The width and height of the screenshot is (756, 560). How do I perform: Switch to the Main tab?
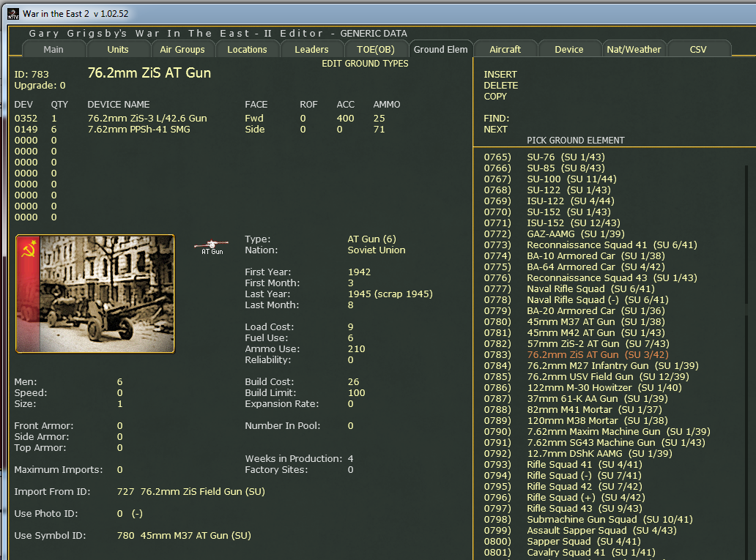53,50
